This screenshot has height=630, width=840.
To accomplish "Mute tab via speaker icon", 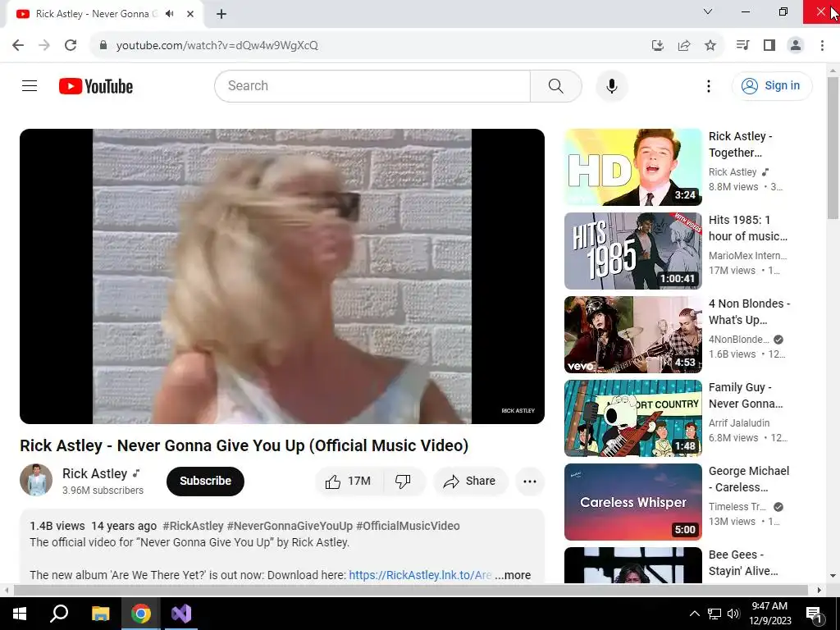I will (170, 13).
